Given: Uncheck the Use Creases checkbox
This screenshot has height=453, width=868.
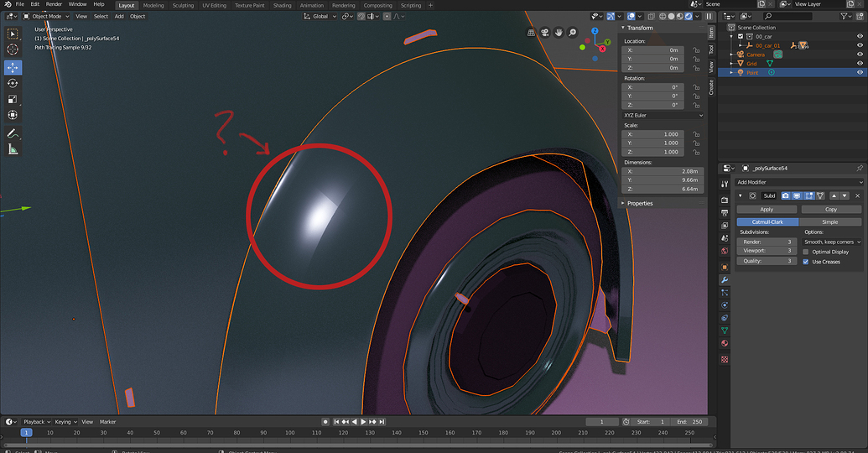Looking at the screenshot, I should pyautogui.click(x=806, y=262).
